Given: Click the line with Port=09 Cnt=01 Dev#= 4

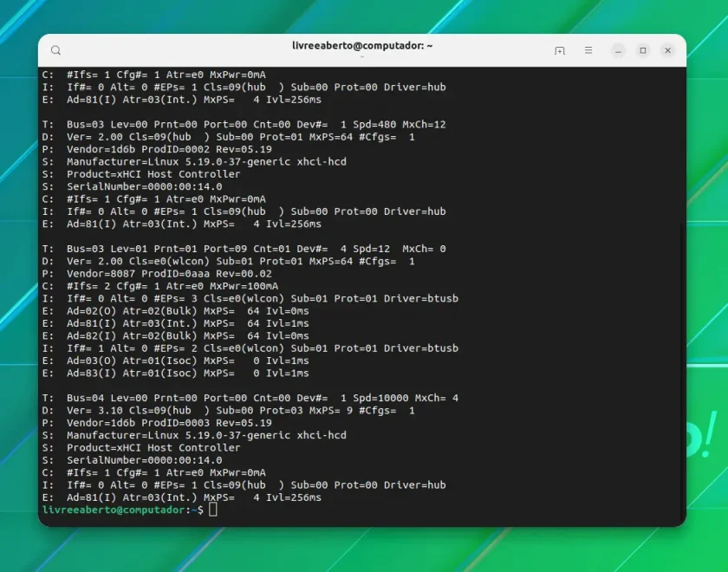Looking at the screenshot, I should pyautogui.click(x=244, y=249).
